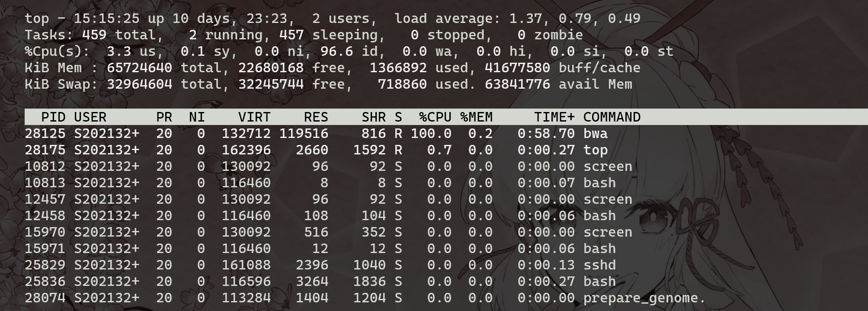This screenshot has width=868, height=311.
Task: Click process ID 25836
Action: pyautogui.click(x=45, y=282)
